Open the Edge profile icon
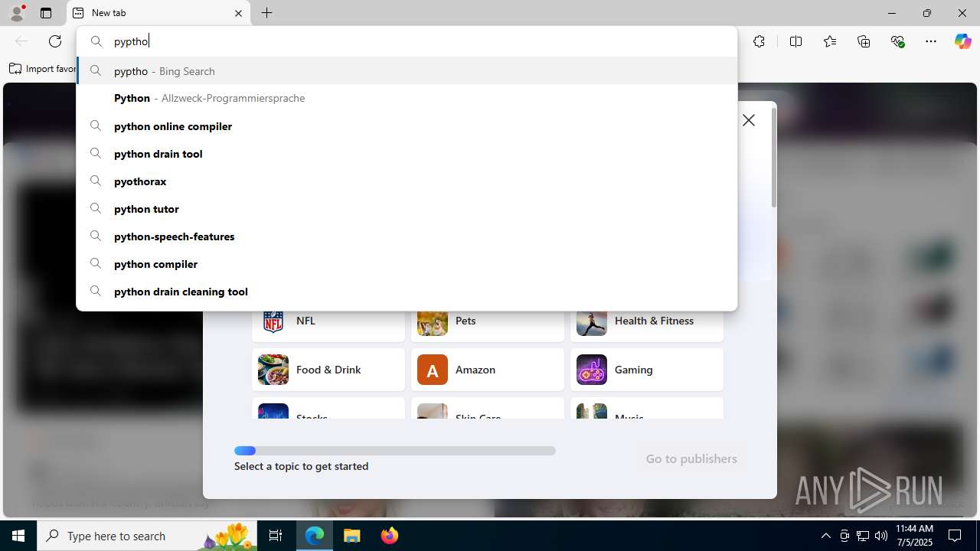980x551 pixels. click(x=17, y=13)
